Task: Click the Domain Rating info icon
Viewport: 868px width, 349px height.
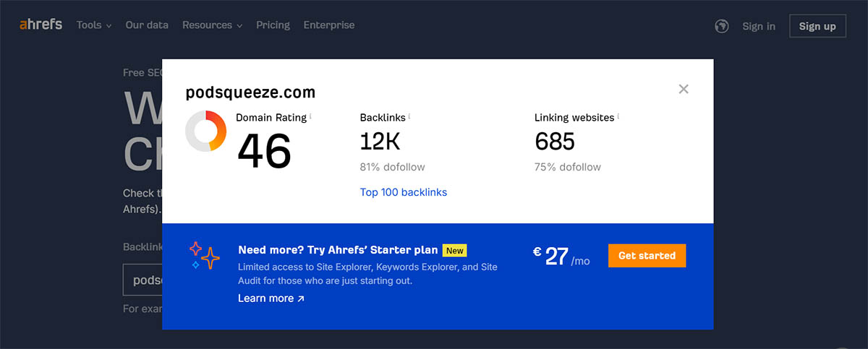Action: pyautogui.click(x=311, y=116)
